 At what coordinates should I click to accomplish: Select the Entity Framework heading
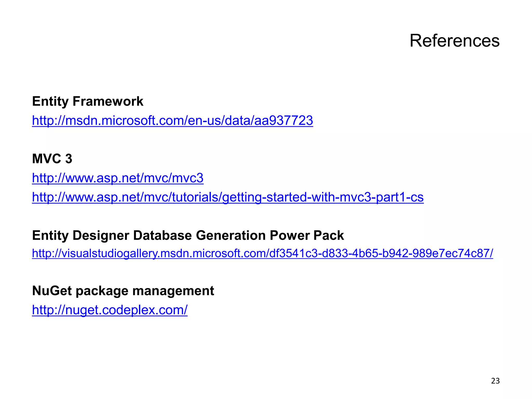[x=88, y=101]
